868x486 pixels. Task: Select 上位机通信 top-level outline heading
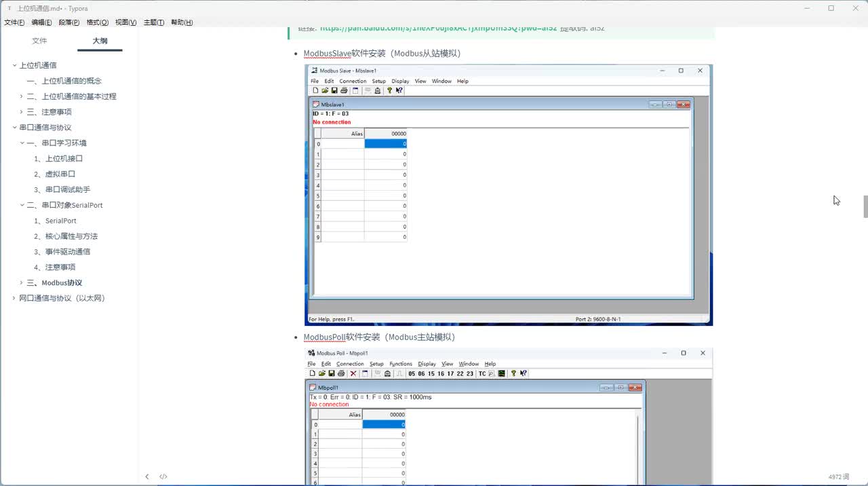click(38, 65)
